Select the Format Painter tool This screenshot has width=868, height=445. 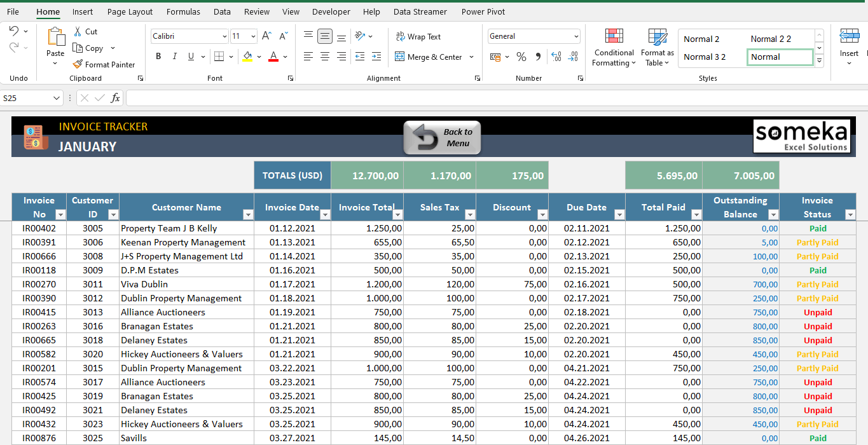[104, 64]
